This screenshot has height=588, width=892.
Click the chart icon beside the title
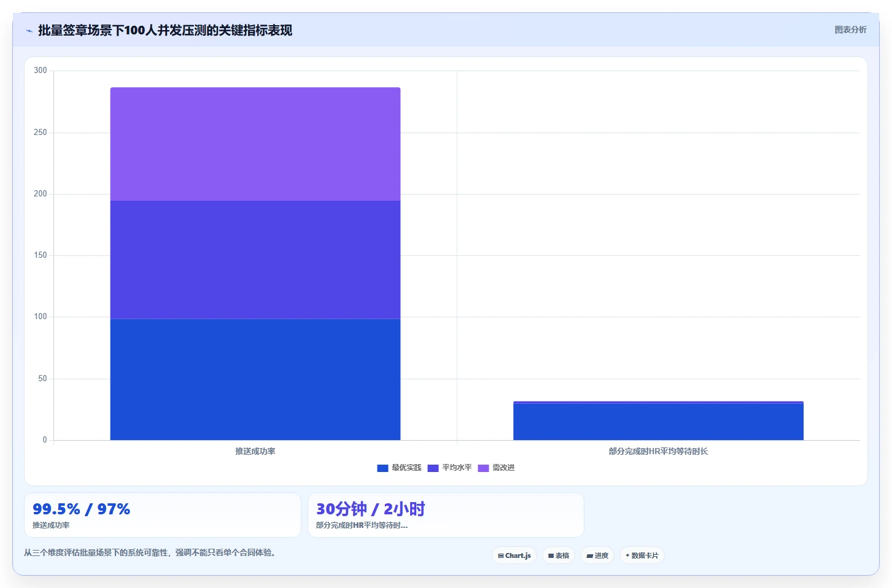[29, 31]
